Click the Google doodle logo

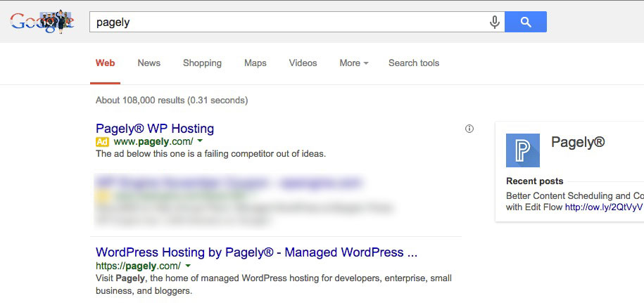42,22
